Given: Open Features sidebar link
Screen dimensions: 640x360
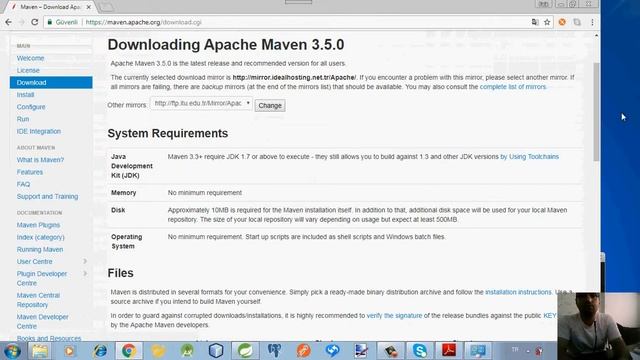Looking at the screenshot, I should [30, 172].
